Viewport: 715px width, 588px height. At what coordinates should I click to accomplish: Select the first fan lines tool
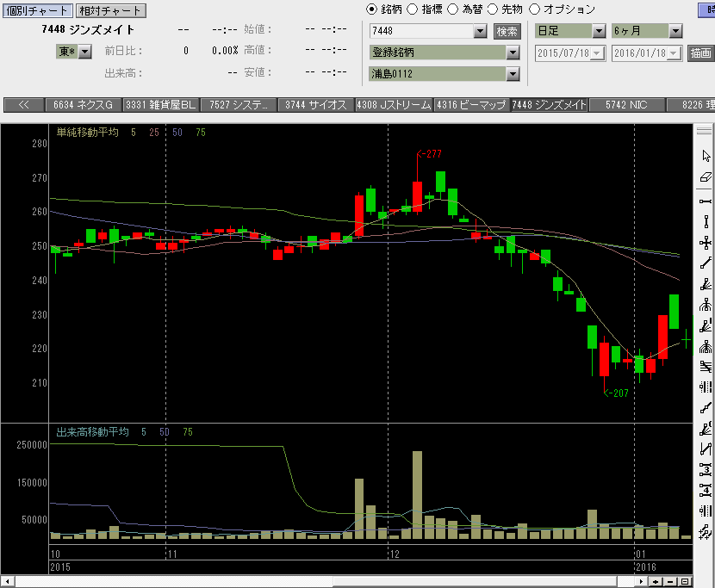click(x=706, y=284)
